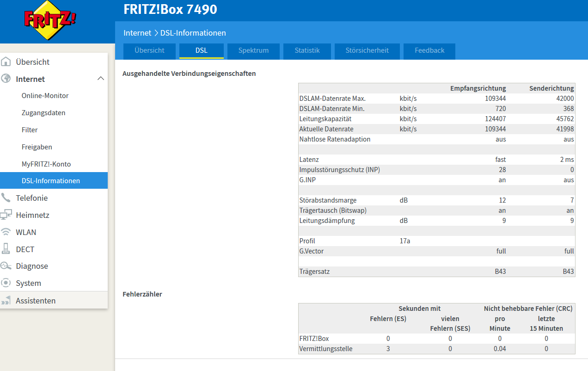588x371 pixels.
Task: Click the DSLAM-Datenrate Min. row label
Action: 332,109
